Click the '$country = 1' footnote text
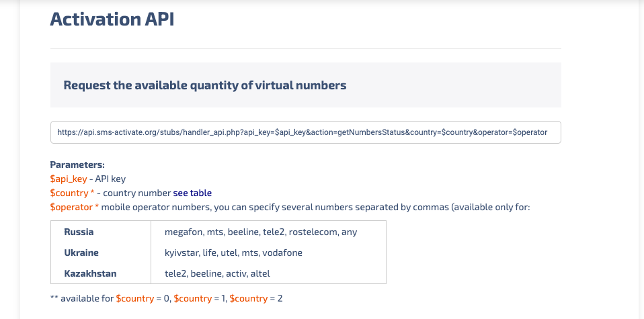 (x=199, y=298)
